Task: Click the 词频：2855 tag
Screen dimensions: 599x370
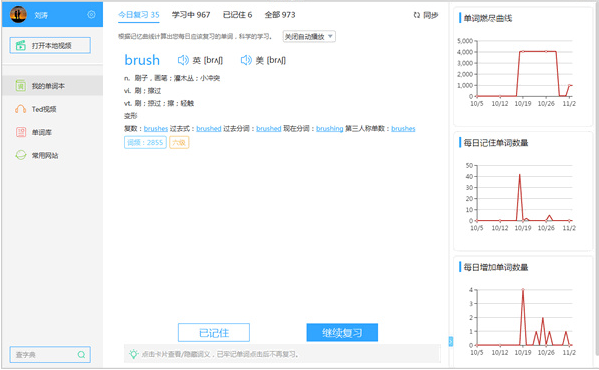Action: tap(145, 142)
